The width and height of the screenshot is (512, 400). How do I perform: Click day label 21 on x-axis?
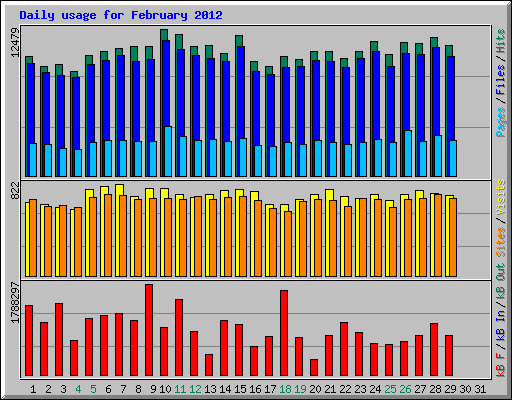pos(330,389)
